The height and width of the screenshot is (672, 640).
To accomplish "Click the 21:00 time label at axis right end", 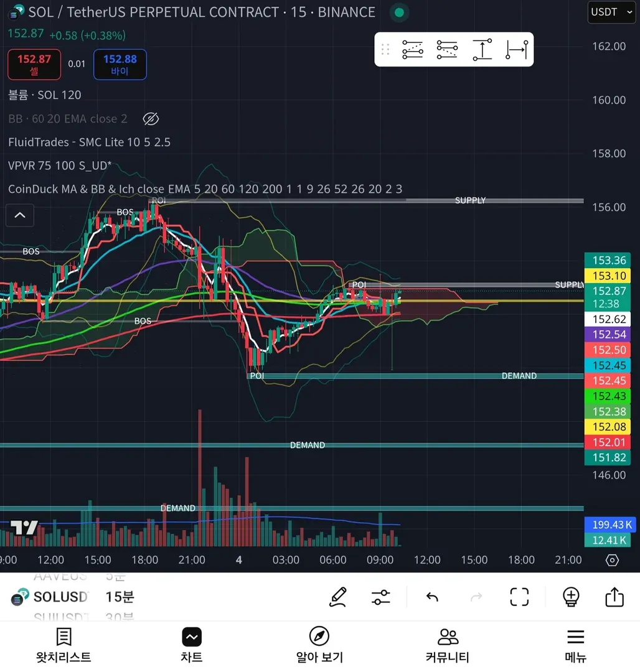I will coord(568,560).
